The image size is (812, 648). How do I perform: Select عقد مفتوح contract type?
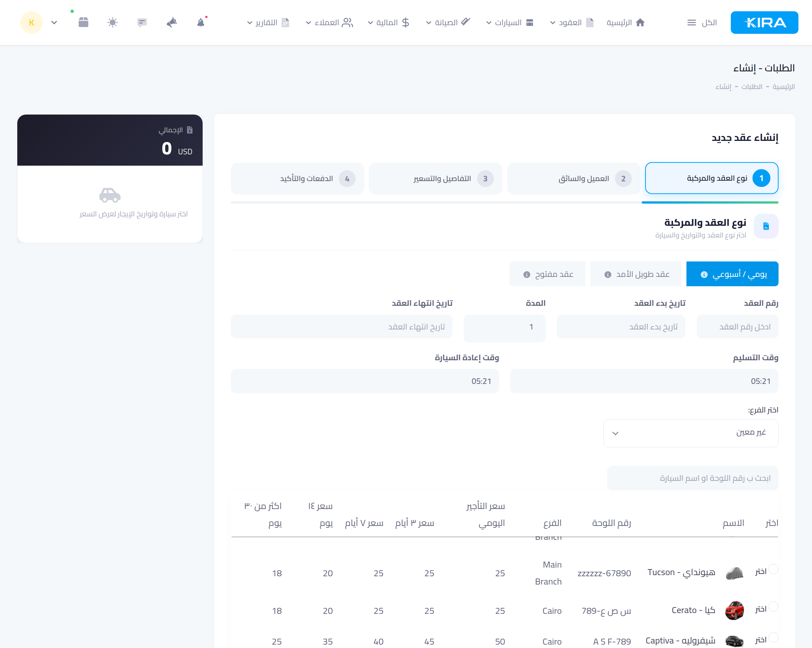(547, 273)
